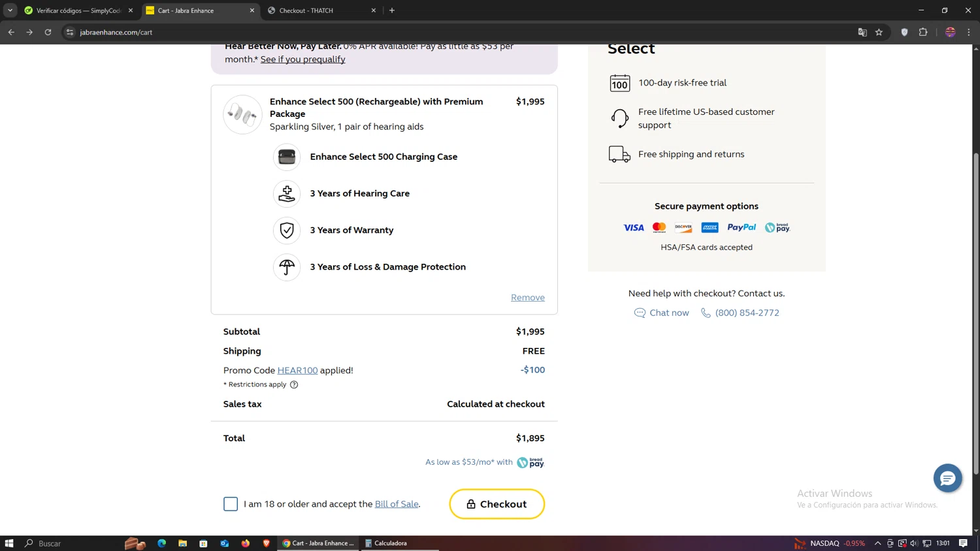Open the Bill of Sale link
This screenshot has height=551, width=980.
pyautogui.click(x=397, y=504)
